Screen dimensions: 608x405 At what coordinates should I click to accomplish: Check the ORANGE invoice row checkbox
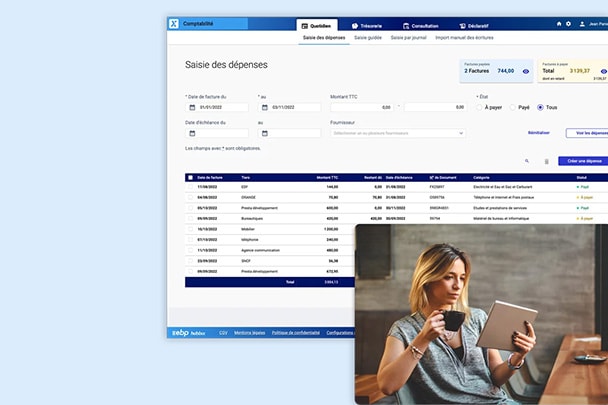[x=190, y=197]
